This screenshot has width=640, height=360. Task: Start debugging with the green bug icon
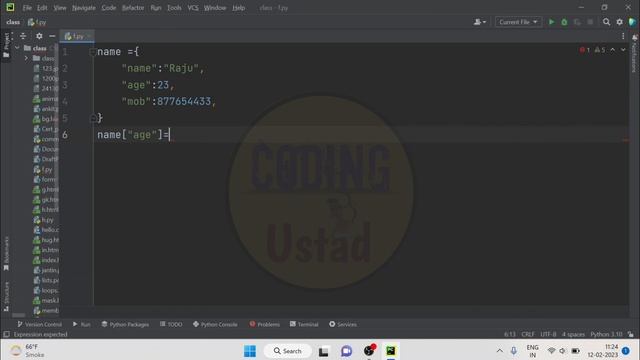point(564,22)
